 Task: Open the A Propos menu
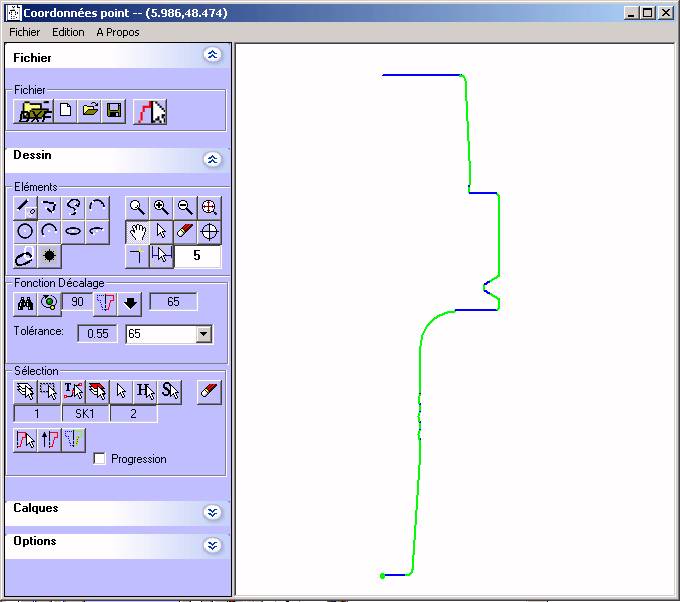coord(118,33)
